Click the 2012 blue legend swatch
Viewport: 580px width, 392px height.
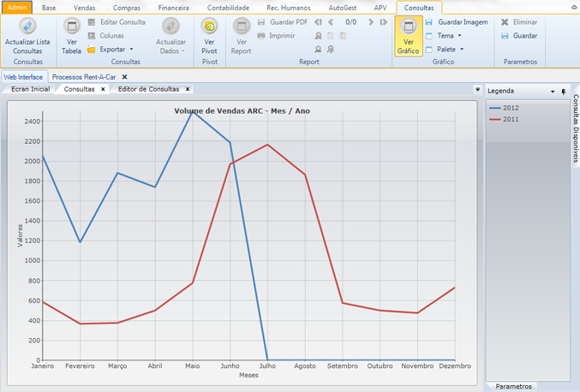[494, 108]
